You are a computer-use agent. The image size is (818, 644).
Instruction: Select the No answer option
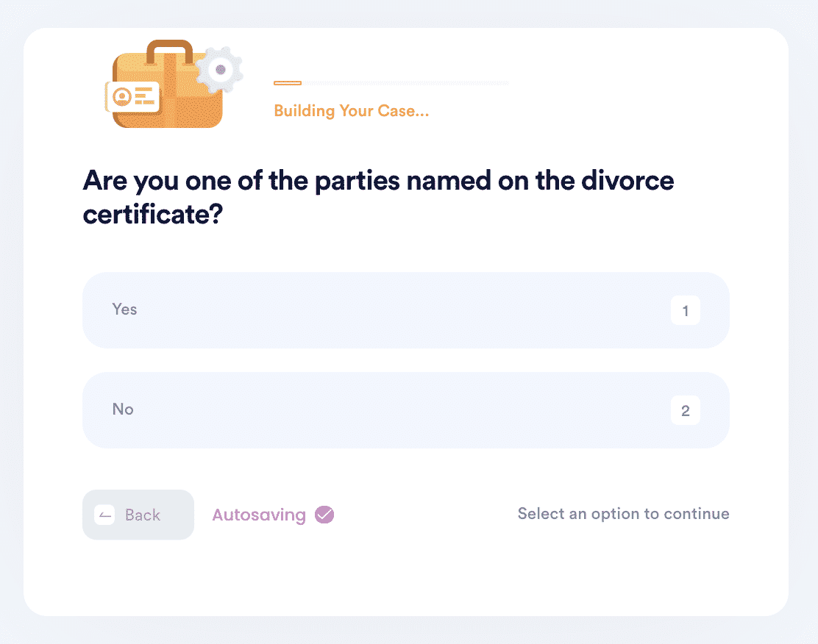pos(406,410)
